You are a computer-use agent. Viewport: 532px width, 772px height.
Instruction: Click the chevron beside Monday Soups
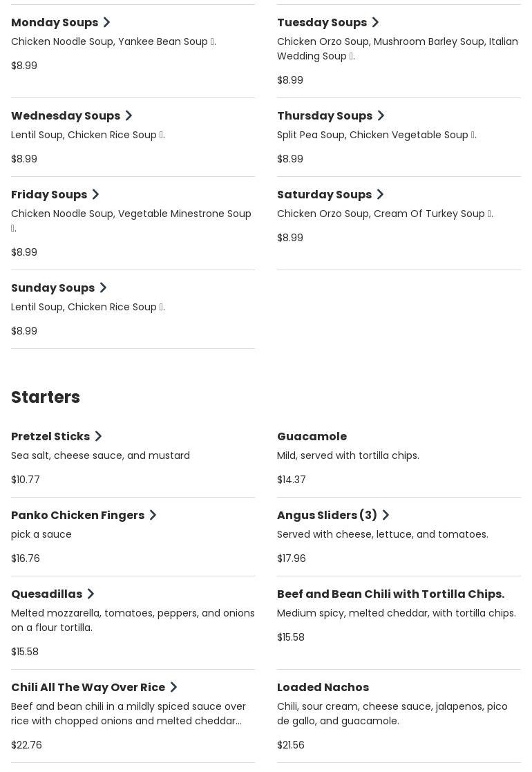pos(106,23)
